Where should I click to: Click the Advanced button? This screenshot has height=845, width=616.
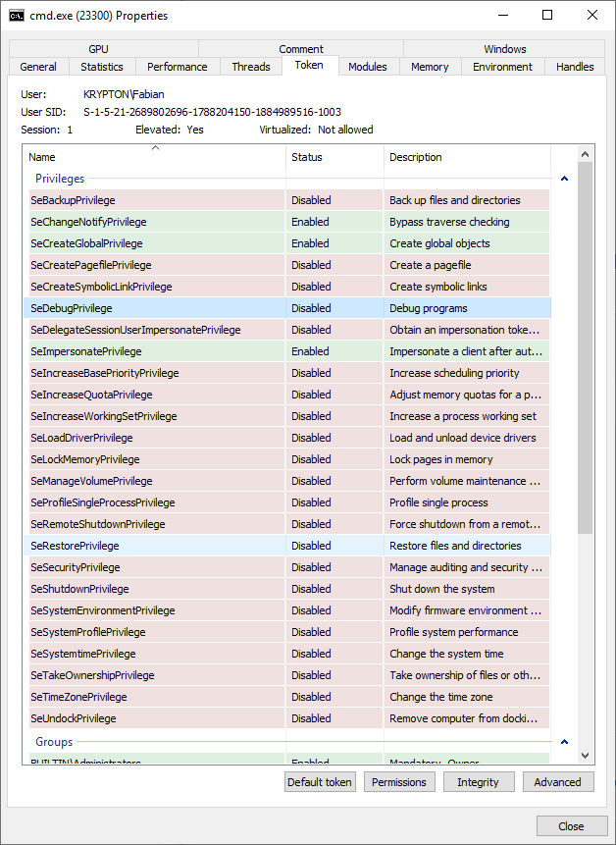[558, 782]
